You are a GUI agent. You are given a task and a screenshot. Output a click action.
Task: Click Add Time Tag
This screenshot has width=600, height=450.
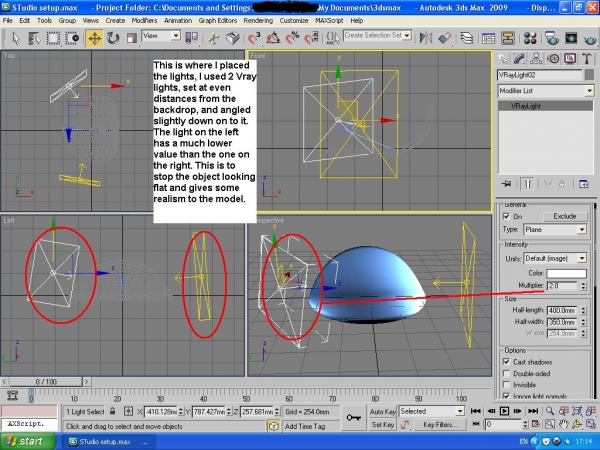point(305,426)
